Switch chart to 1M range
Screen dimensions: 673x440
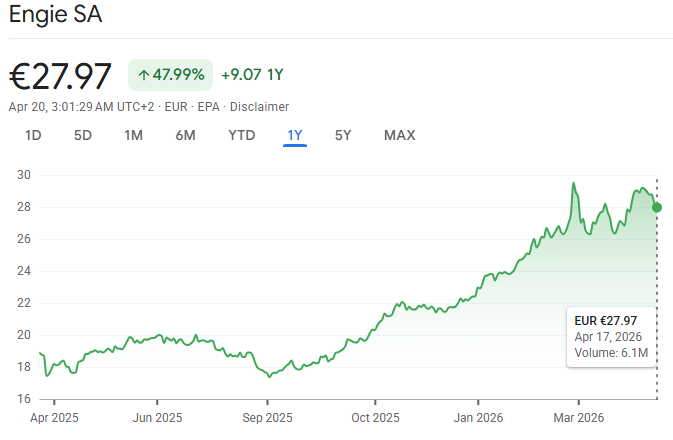click(133, 136)
